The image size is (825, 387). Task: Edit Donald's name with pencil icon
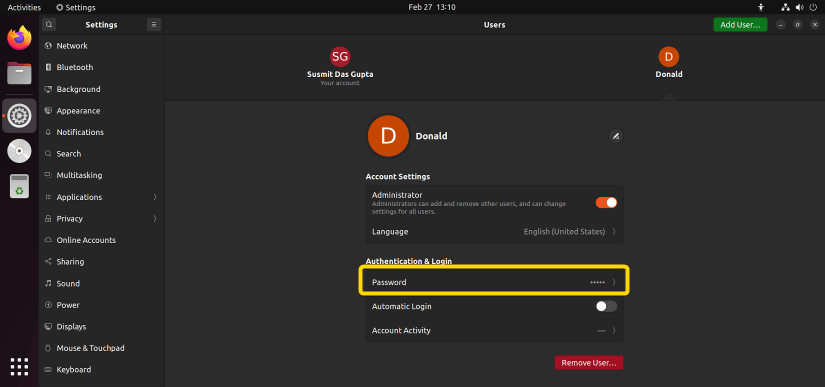(616, 136)
